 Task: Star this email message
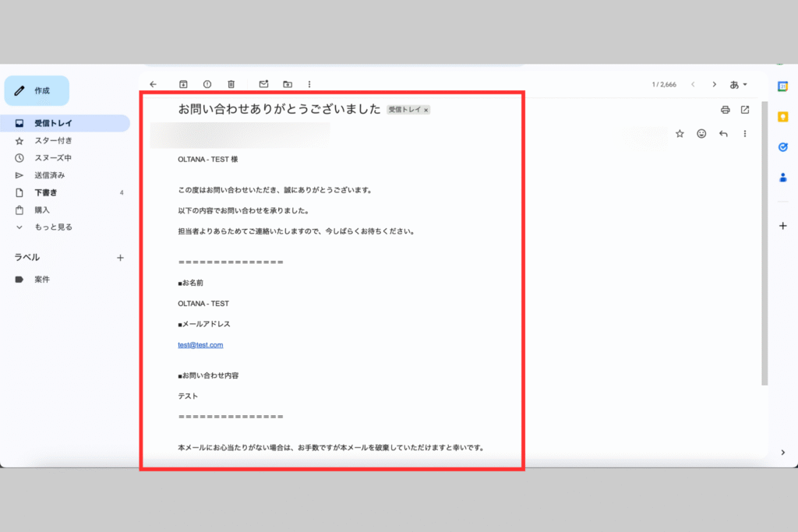pyautogui.click(x=680, y=134)
